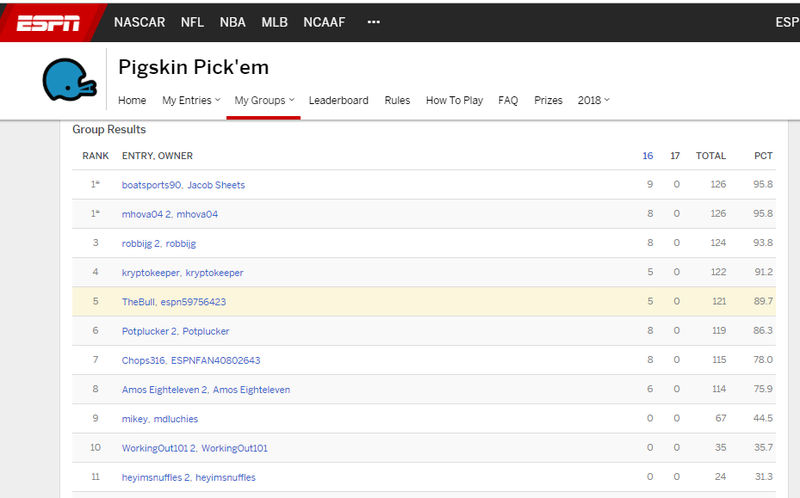Go to the MLB section

pyautogui.click(x=274, y=22)
